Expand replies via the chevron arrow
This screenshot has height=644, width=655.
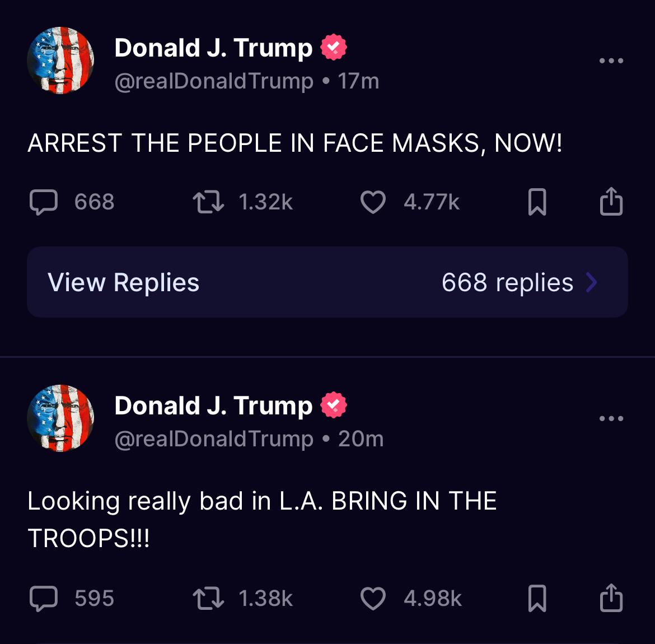[x=592, y=282]
